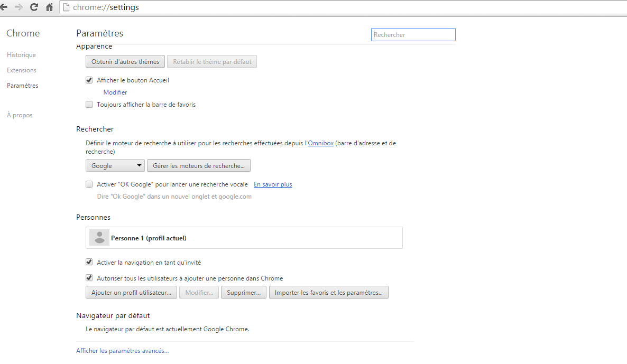Click the forward navigation arrow
This screenshot has width=627, height=364.
click(19, 7)
